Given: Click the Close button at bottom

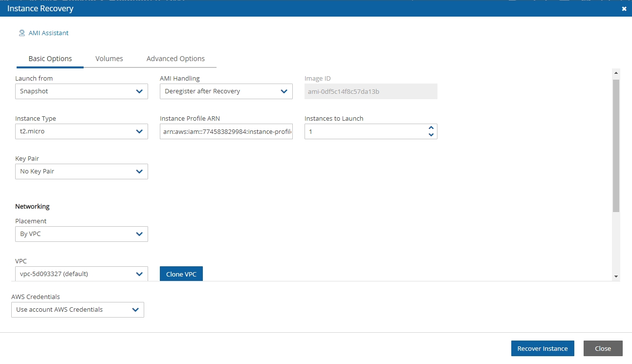Looking at the screenshot, I should [603, 348].
